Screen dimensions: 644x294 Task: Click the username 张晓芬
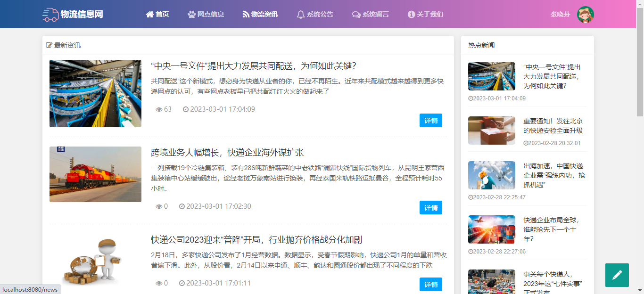560,15
